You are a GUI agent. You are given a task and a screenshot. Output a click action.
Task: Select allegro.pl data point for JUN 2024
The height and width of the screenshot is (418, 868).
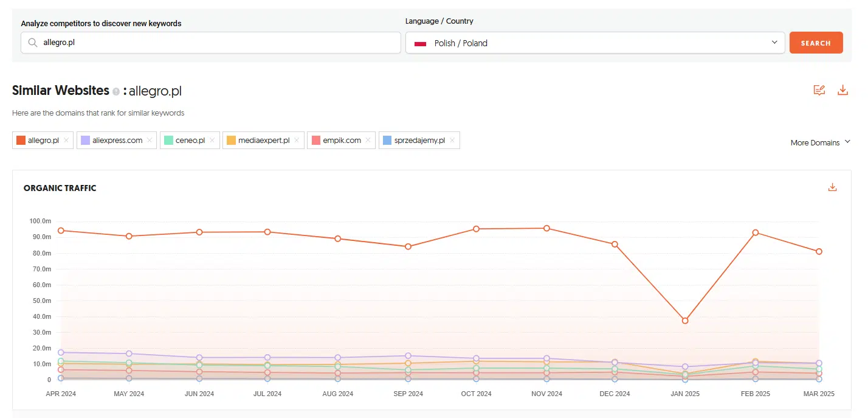[199, 232]
